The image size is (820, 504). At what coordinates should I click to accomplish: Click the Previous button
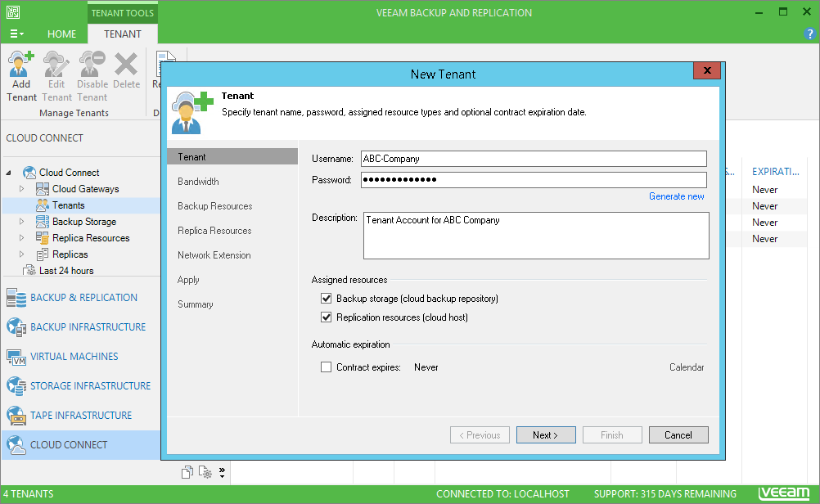pos(480,435)
